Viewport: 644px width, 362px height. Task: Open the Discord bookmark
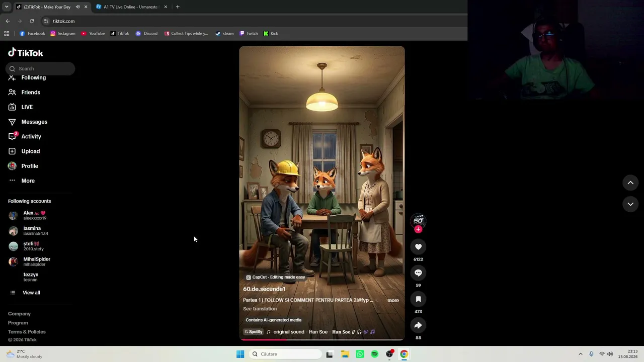pos(146,34)
